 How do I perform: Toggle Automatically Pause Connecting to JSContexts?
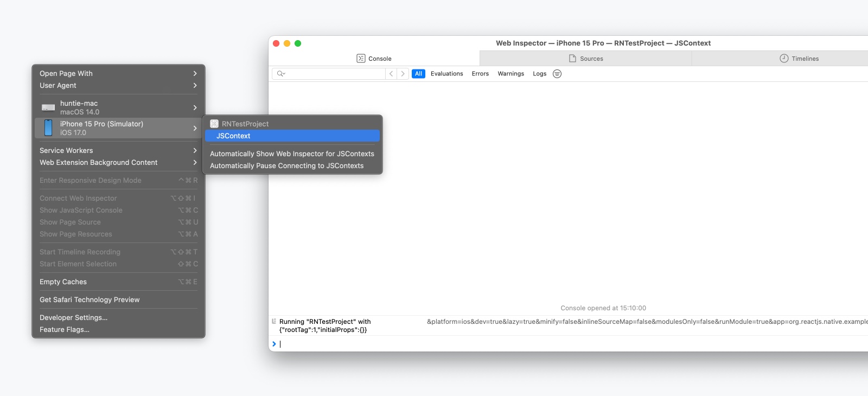286,166
